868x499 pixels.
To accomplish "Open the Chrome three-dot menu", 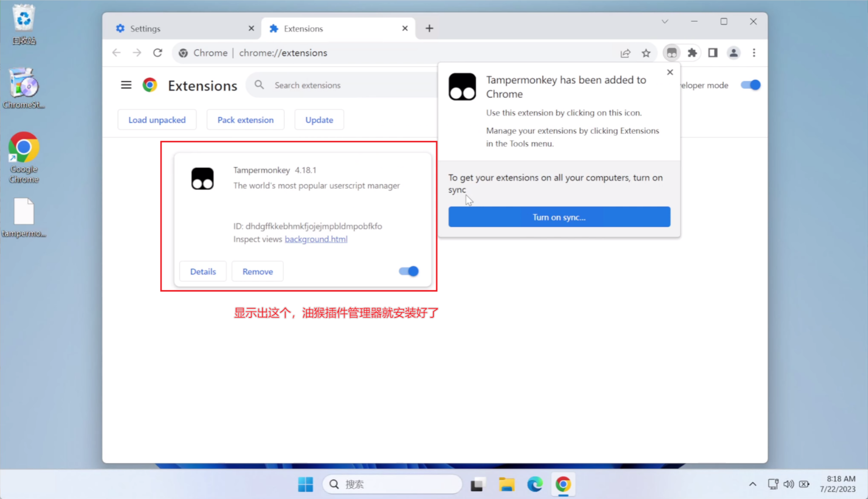I will click(754, 53).
